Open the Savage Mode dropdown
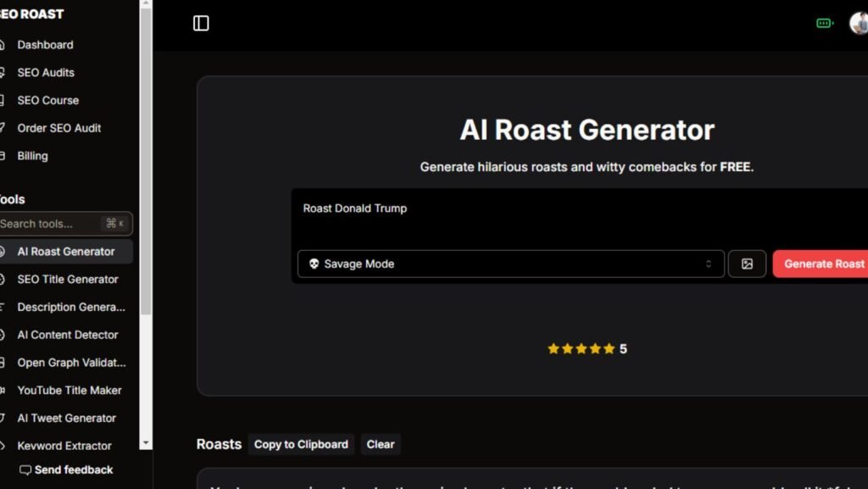The width and height of the screenshot is (868, 489). pyautogui.click(x=510, y=264)
